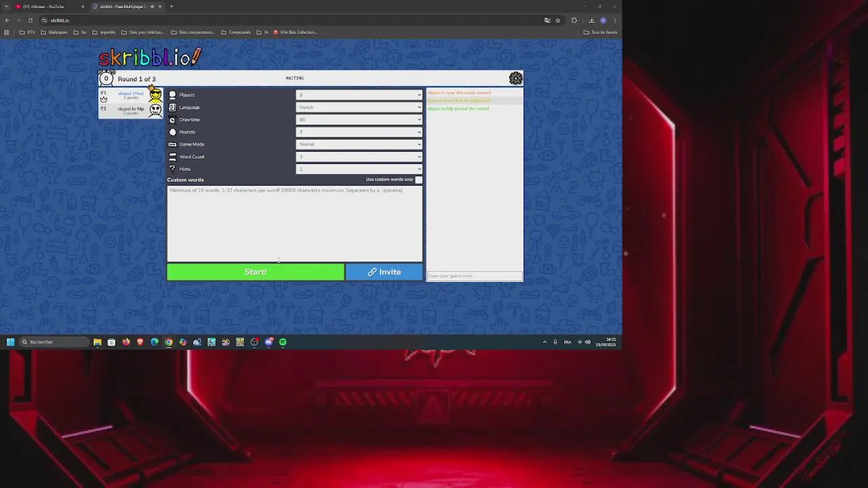This screenshot has height=488, width=868.
Task: Open the volume control in system tray
Action: [x=587, y=342]
